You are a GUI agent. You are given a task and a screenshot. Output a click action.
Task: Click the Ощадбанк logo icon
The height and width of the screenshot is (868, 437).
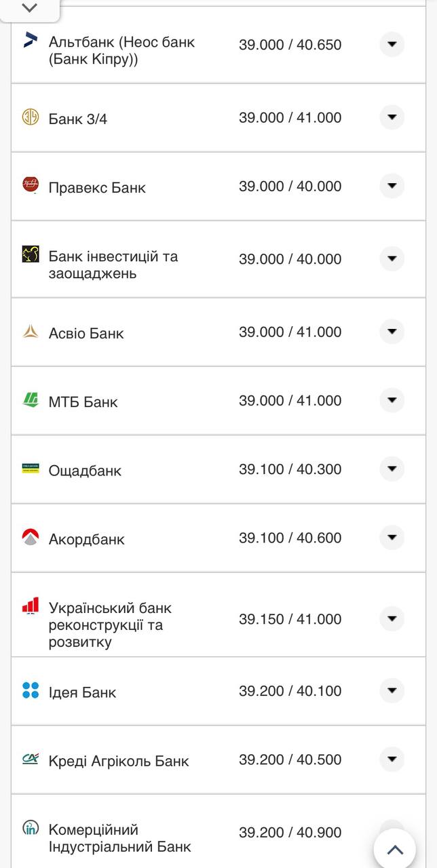(x=31, y=469)
